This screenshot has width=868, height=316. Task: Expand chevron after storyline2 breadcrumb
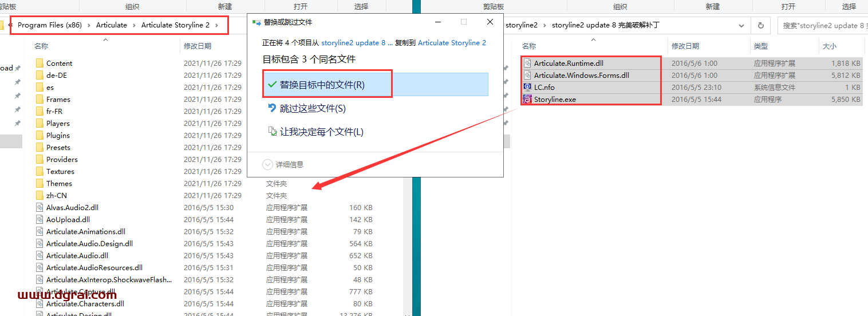coord(545,25)
